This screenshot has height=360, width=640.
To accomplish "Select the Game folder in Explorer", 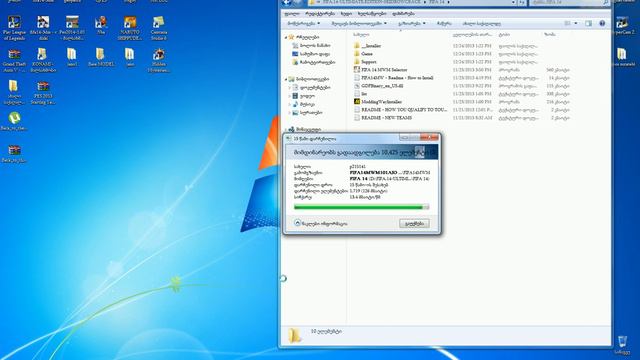I will tap(363, 54).
